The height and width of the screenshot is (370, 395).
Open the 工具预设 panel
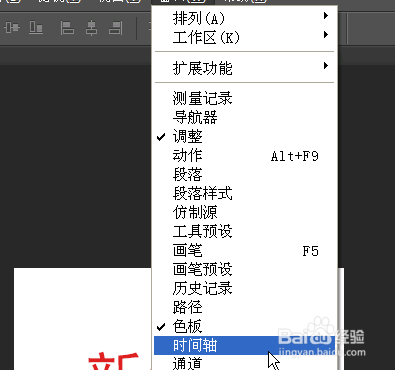(x=244, y=231)
